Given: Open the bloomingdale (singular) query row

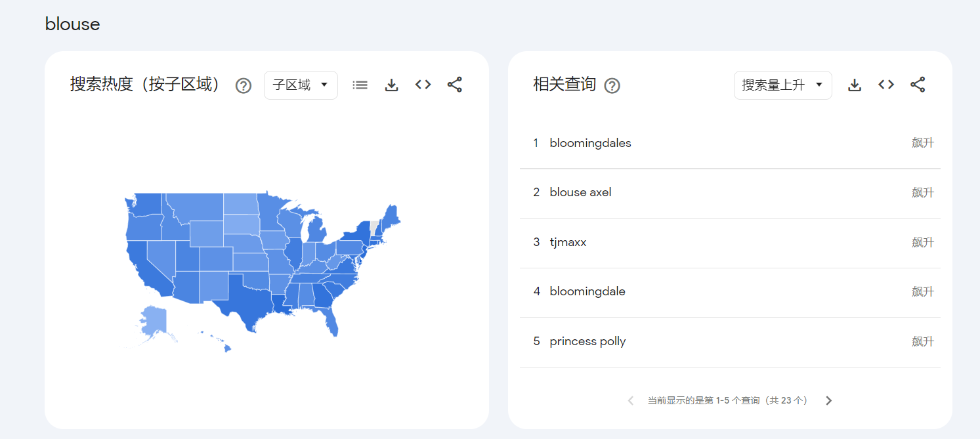Looking at the screenshot, I should [x=730, y=292].
